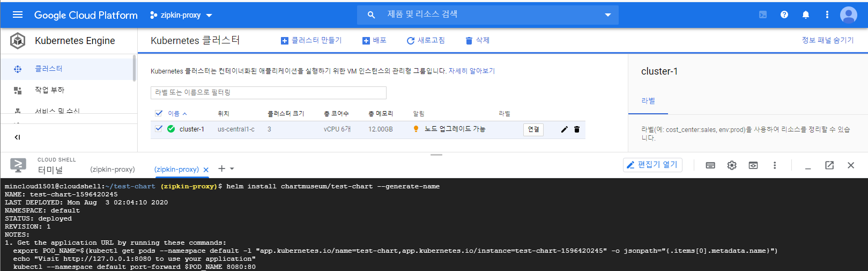Open Cloud Shell keyboard settings icon
Image resolution: width=868 pixels, height=271 pixels.
(710, 165)
